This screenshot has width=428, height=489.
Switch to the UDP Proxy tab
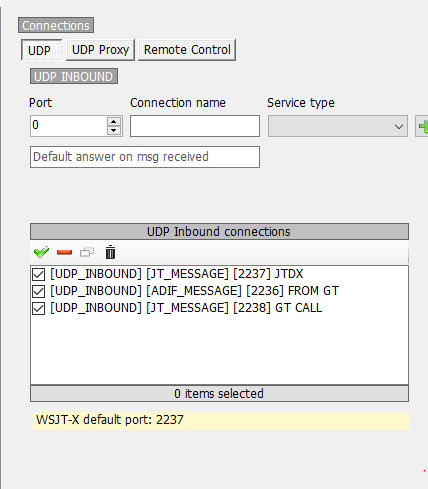100,50
